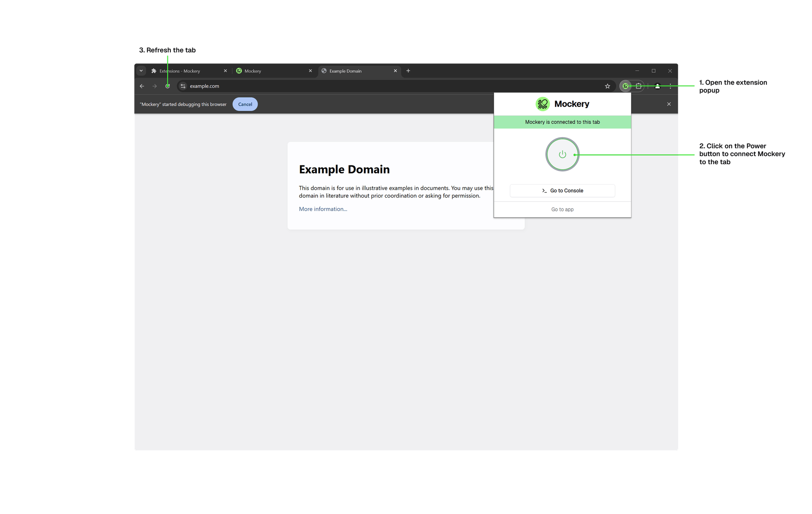Minimize the browser window

[637, 71]
